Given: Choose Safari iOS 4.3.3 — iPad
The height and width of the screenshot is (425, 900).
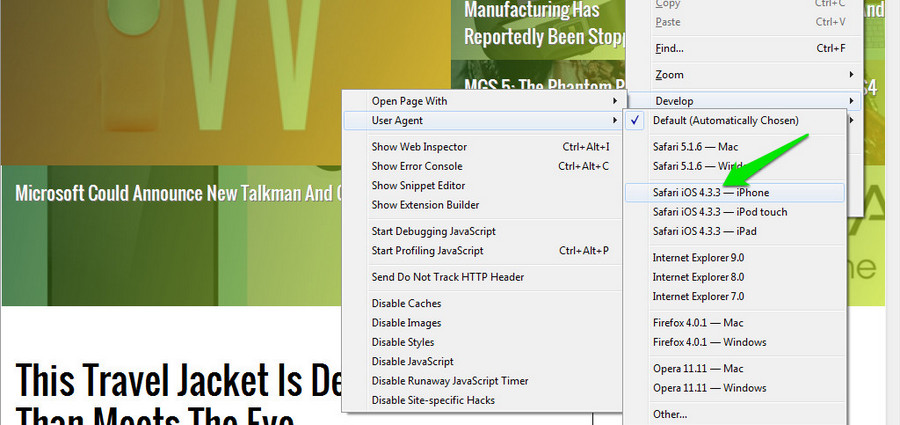Looking at the screenshot, I should pyautogui.click(x=735, y=231).
